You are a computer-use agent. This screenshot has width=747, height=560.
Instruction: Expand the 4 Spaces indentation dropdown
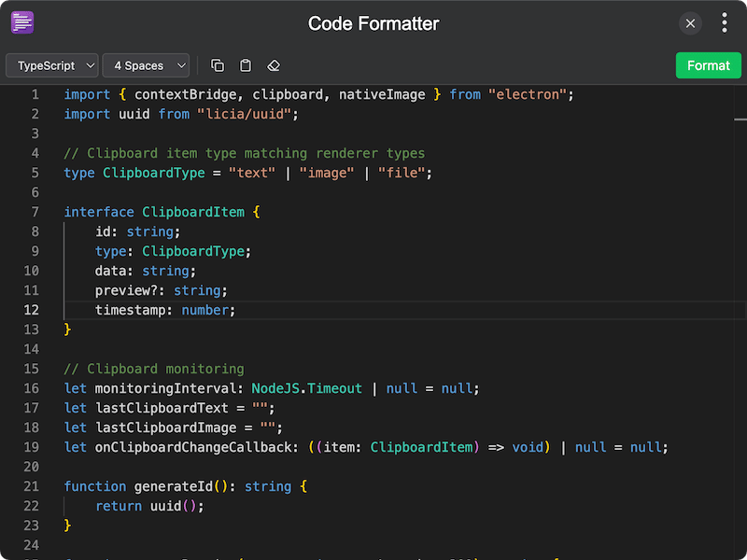146,65
